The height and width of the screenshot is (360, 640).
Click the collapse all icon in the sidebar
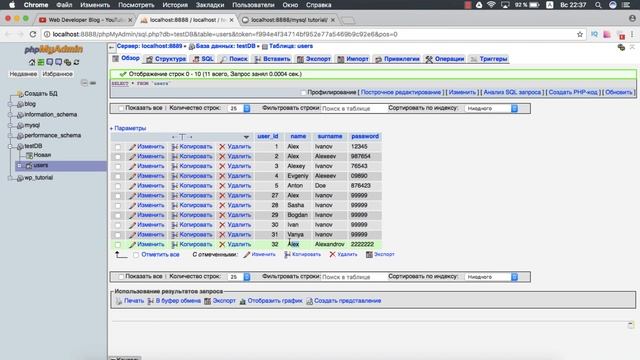pos(84,83)
